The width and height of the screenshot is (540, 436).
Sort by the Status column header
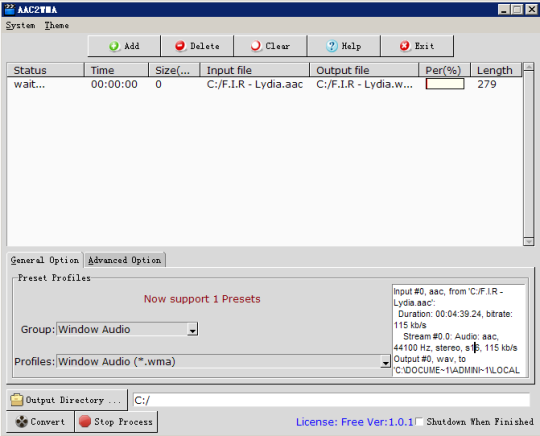(45, 70)
